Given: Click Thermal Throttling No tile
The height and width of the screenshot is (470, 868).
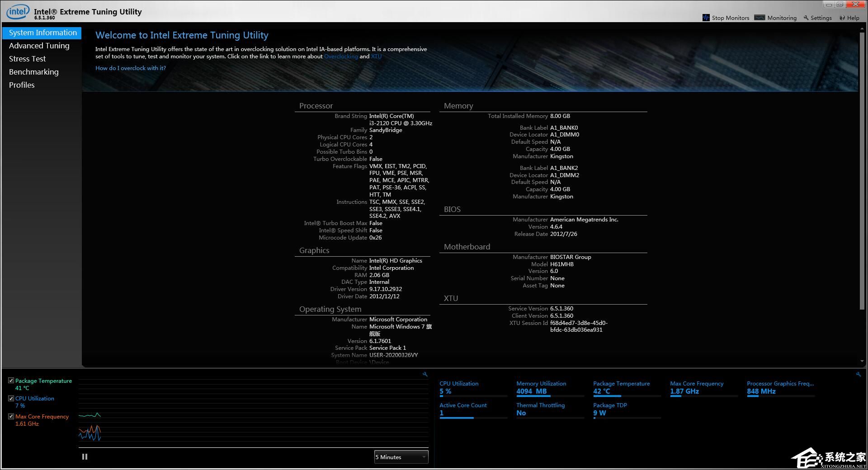Looking at the screenshot, I should click(550, 410).
